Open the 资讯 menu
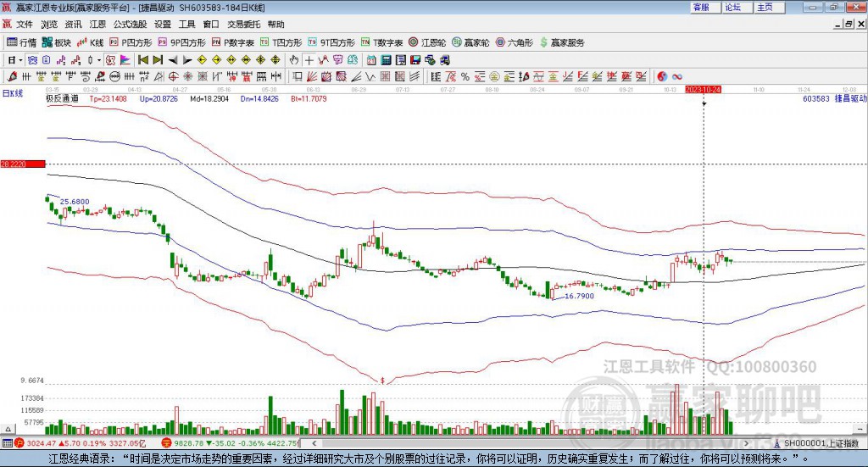 (x=73, y=25)
